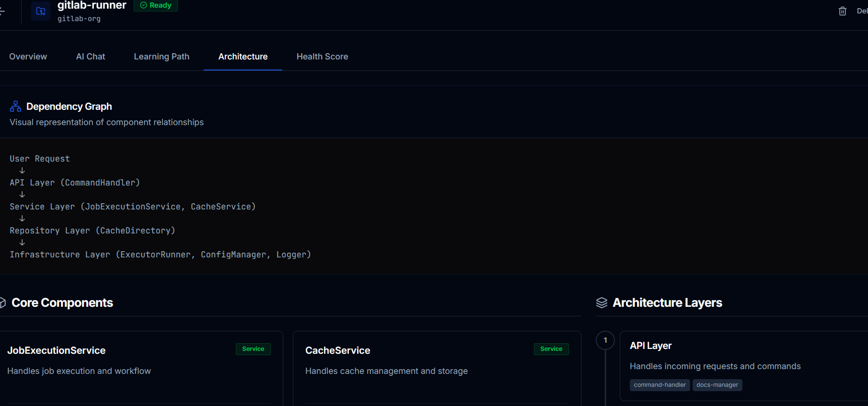The width and height of the screenshot is (868, 406).
Task: Click the Core Components heading
Action: coord(62,302)
